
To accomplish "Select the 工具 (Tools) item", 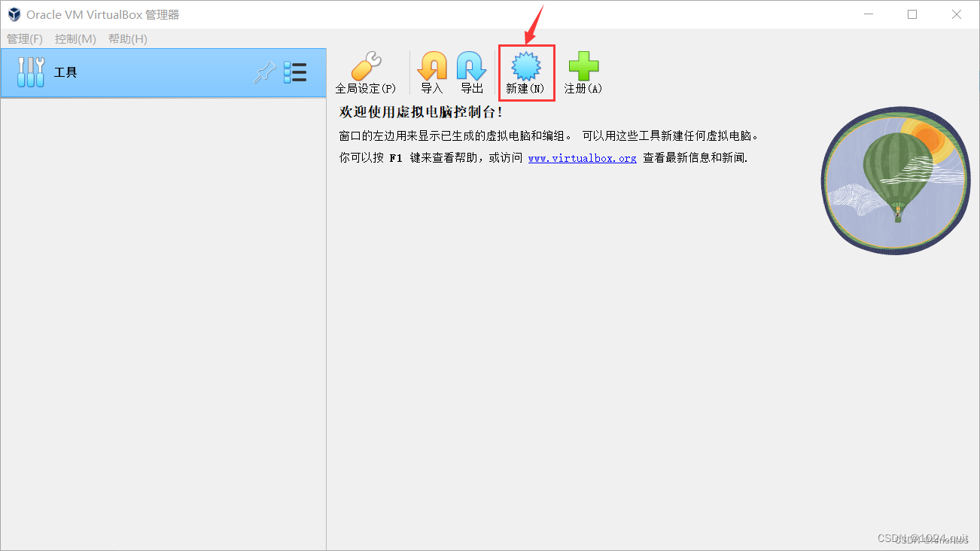I will click(163, 73).
